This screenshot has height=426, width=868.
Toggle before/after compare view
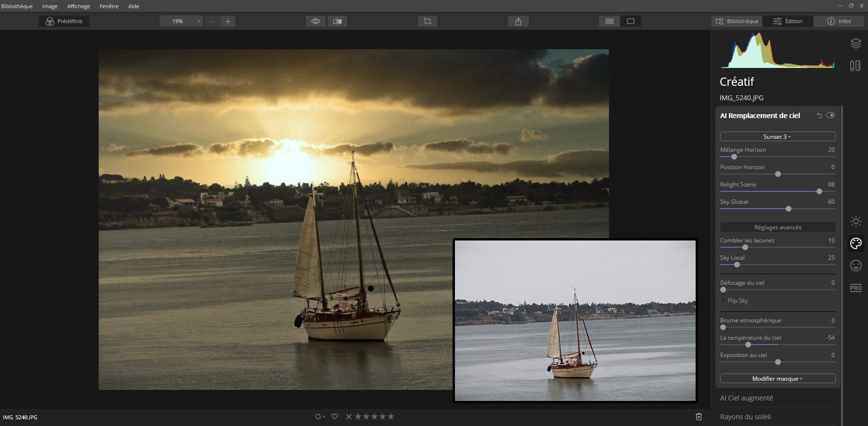(x=337, y=21)
